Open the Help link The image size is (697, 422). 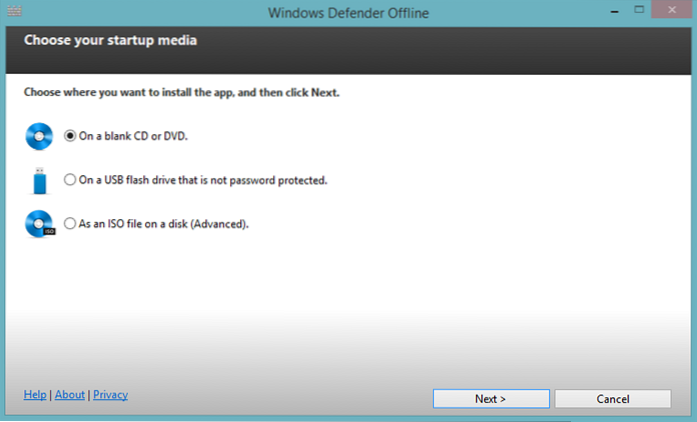pyautogui.click(x=35, y=394)
